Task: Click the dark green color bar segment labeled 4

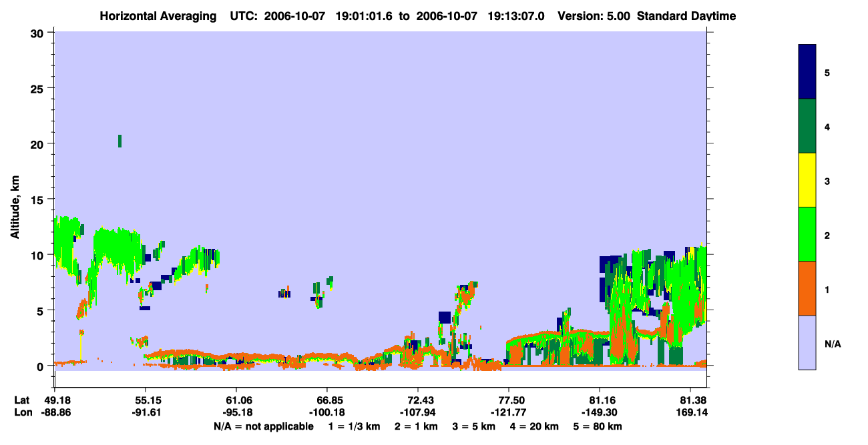Action: point(807,126)
